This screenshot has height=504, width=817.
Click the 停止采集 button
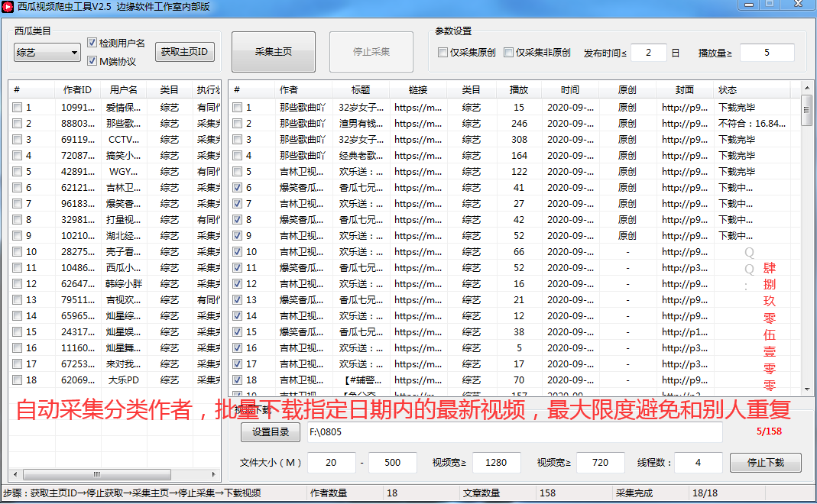371,52
